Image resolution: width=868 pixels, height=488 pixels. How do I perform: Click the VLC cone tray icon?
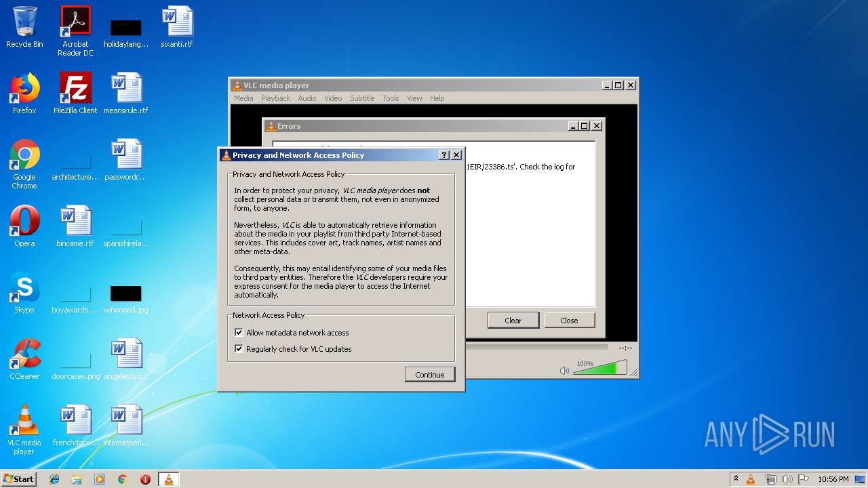point(751,479)
